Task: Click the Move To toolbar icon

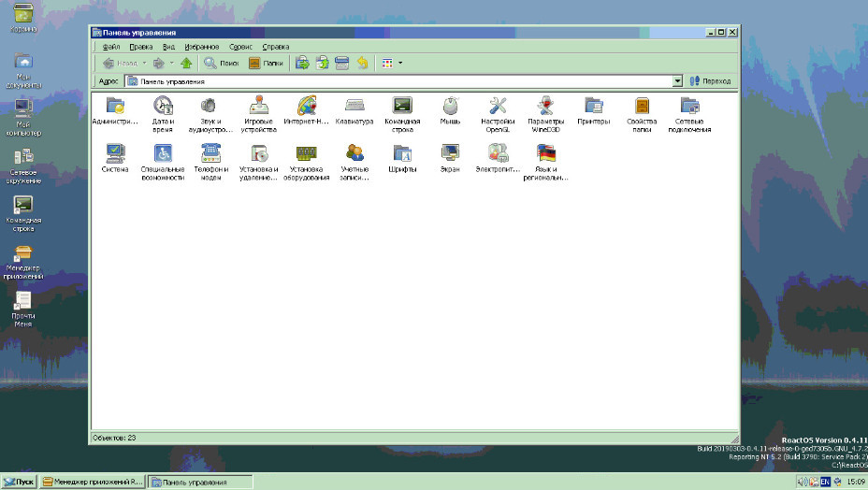Action: click(x=302, y=63)
